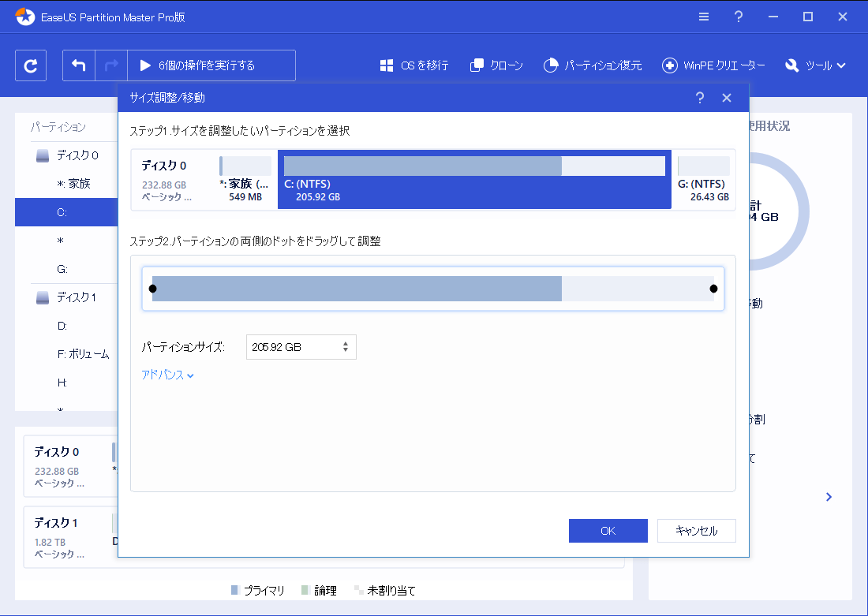Viewport: 868px width, 616px height.
Task: Close the サイズ調整/移動 dialog
Action: (x=727, y=98)
